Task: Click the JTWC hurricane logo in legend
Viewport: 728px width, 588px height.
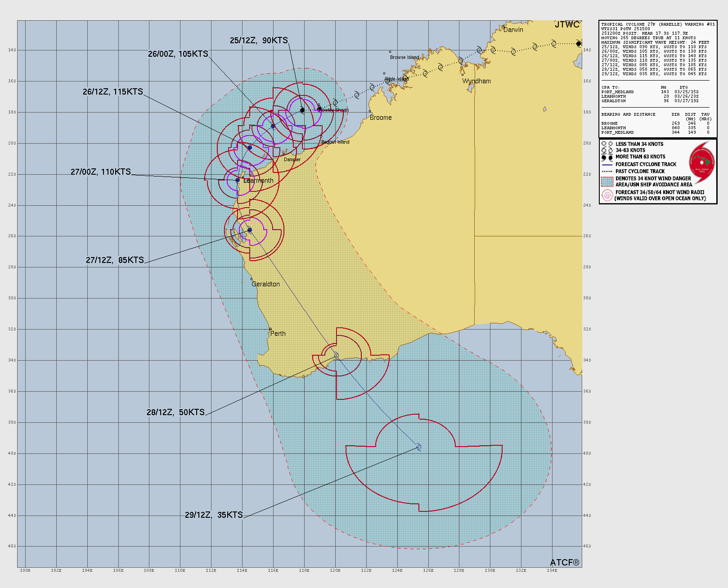Action: pos(701,163)
